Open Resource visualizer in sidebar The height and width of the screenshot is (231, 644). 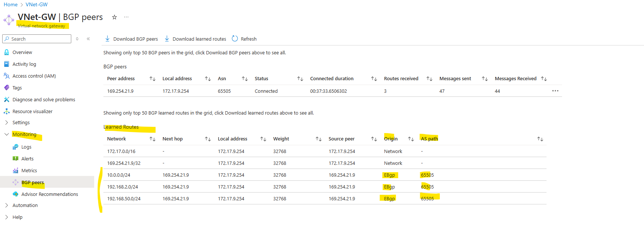click(x=32, y=112)
